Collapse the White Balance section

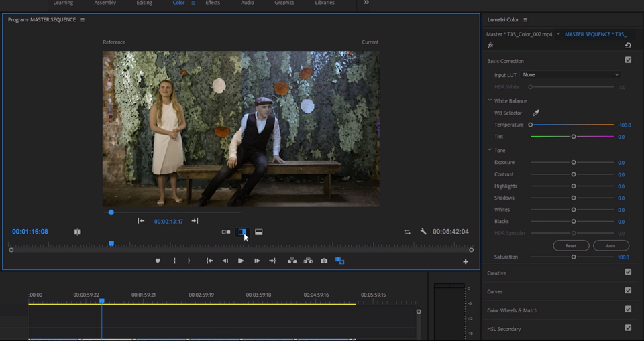(x=490, y=100)
